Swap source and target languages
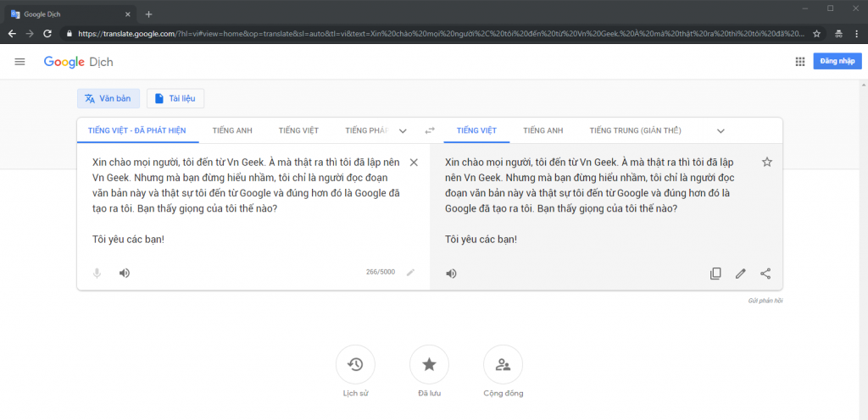Viewport: 868px width, 420px height. [430, 131]
